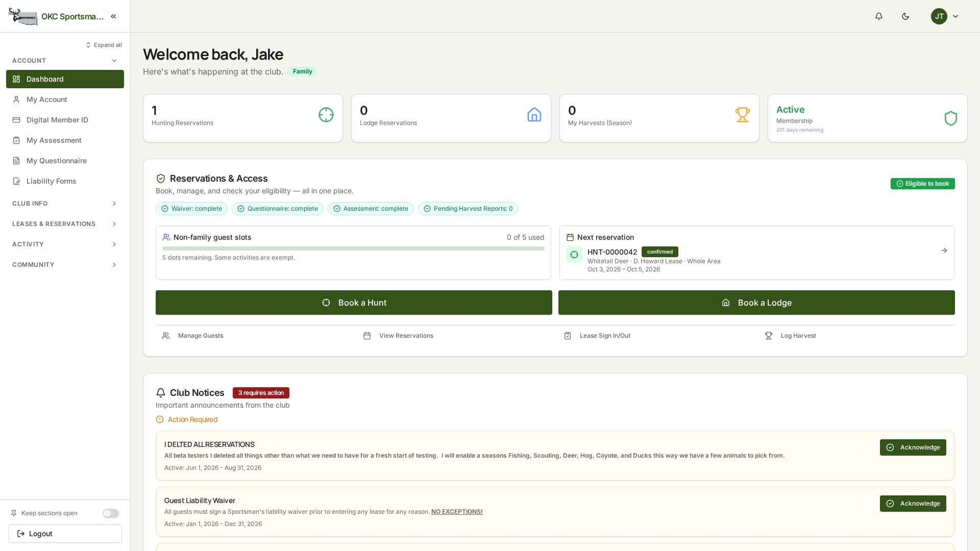Image resolution: width=980 pixels, height=551 pixels.
Task: Click the Eligible to book badge
Action: tap(923, 184)
